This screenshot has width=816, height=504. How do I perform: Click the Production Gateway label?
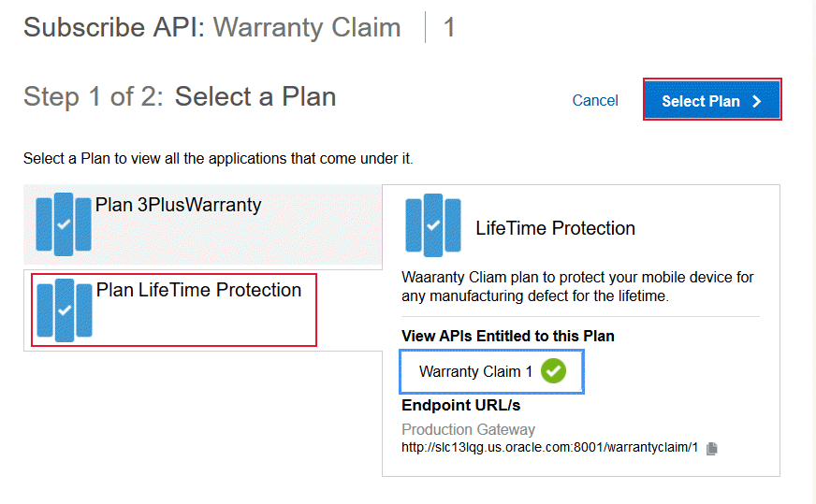tap(468, 429)
